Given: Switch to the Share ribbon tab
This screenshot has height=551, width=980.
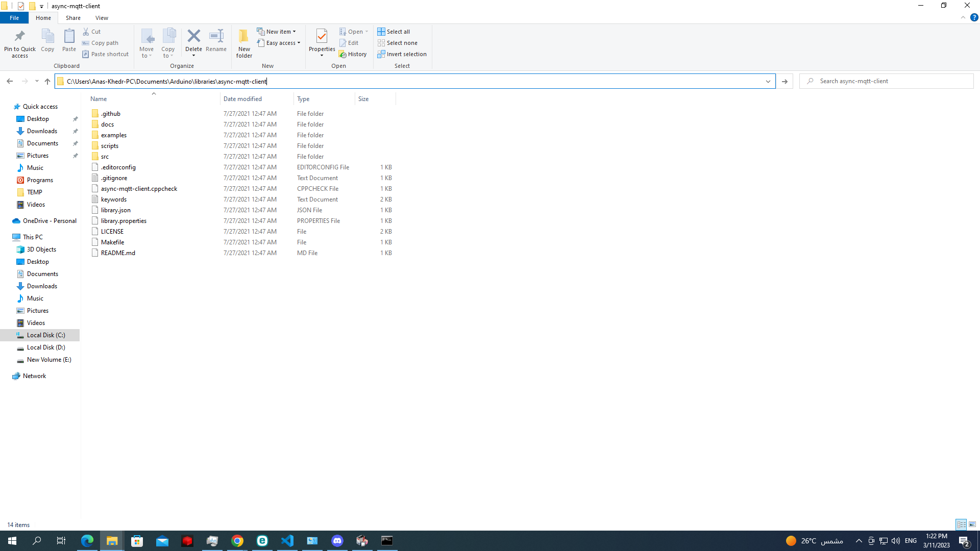Looking at the screenshot, I should click(73, 18).
